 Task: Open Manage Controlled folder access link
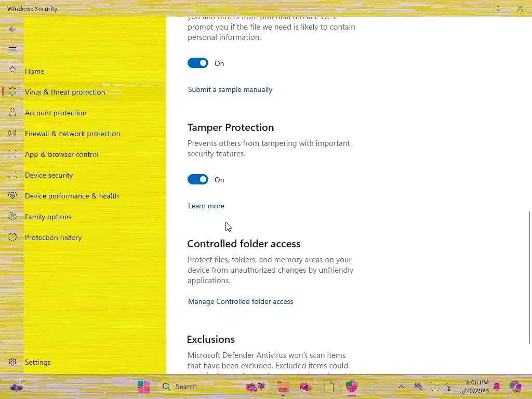(241, 302)
